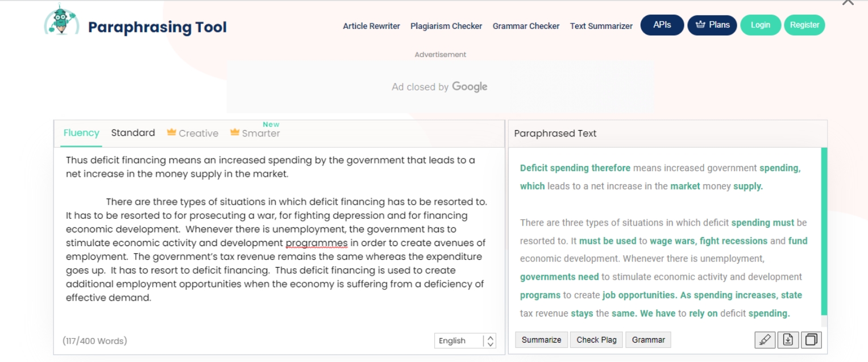The width and height of the screenshot is (868, 362).
Task: Open the Grammar Checker link
Action: (526, 26)
